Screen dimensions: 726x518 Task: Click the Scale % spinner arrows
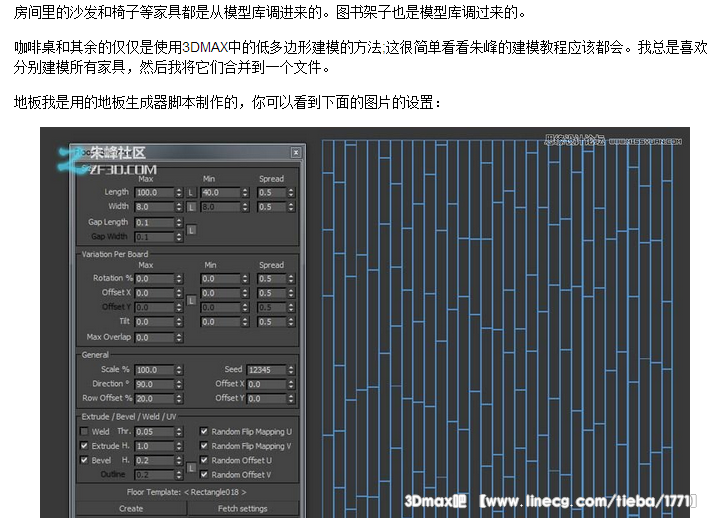(x=179, y=370)
